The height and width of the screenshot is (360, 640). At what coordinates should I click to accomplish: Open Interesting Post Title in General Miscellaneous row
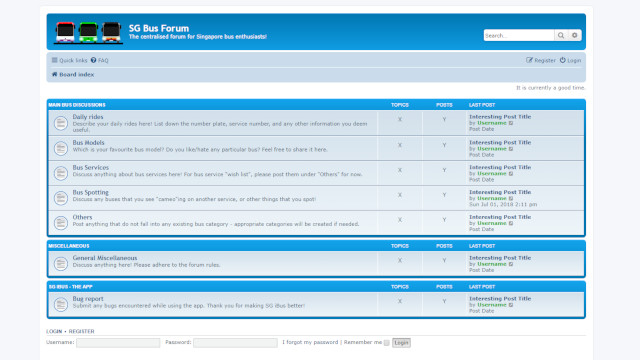pos(500,258)
